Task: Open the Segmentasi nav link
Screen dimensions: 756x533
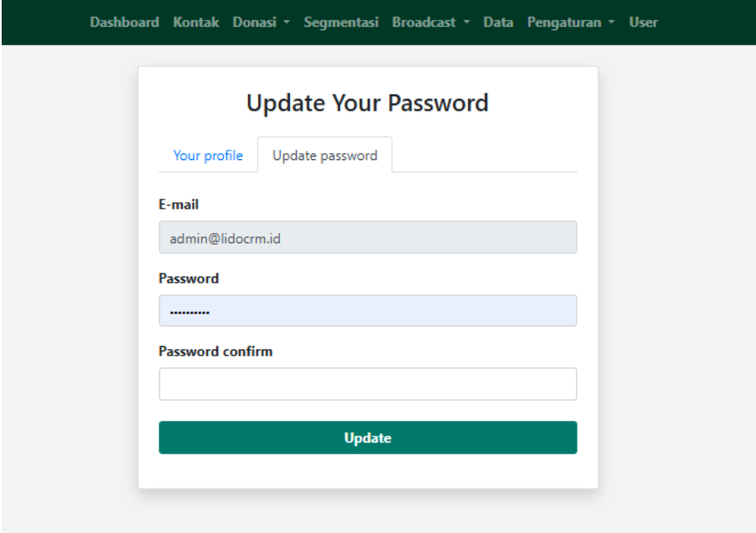Action: (341, 23)
